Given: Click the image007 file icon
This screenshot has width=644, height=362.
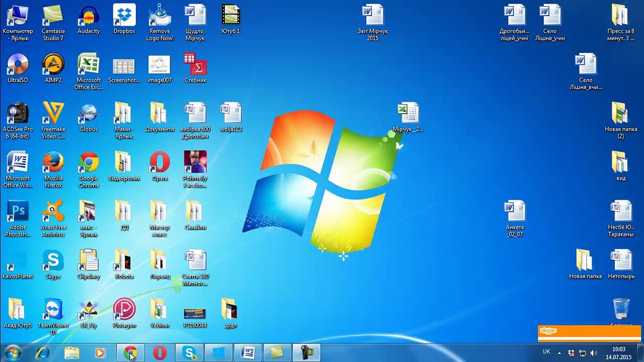Looking at the screenshot, I should pos(159,69).
